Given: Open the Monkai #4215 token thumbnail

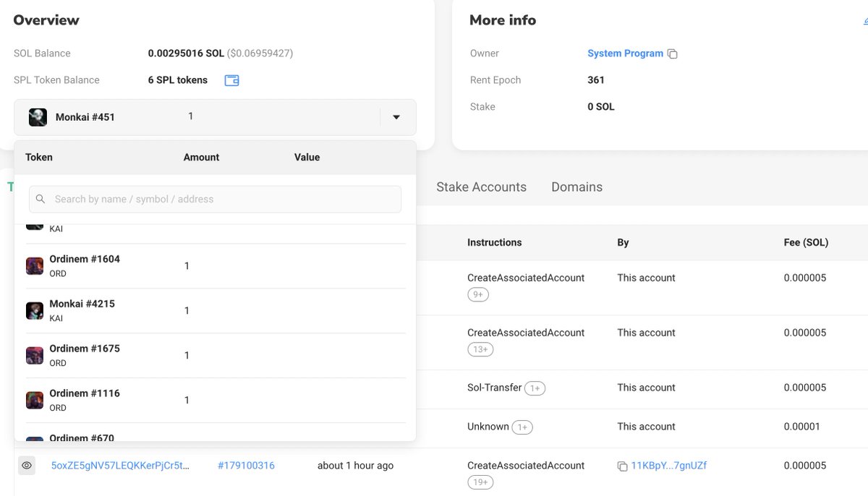Looking at the screenshot, I should (x=35, y=311).
